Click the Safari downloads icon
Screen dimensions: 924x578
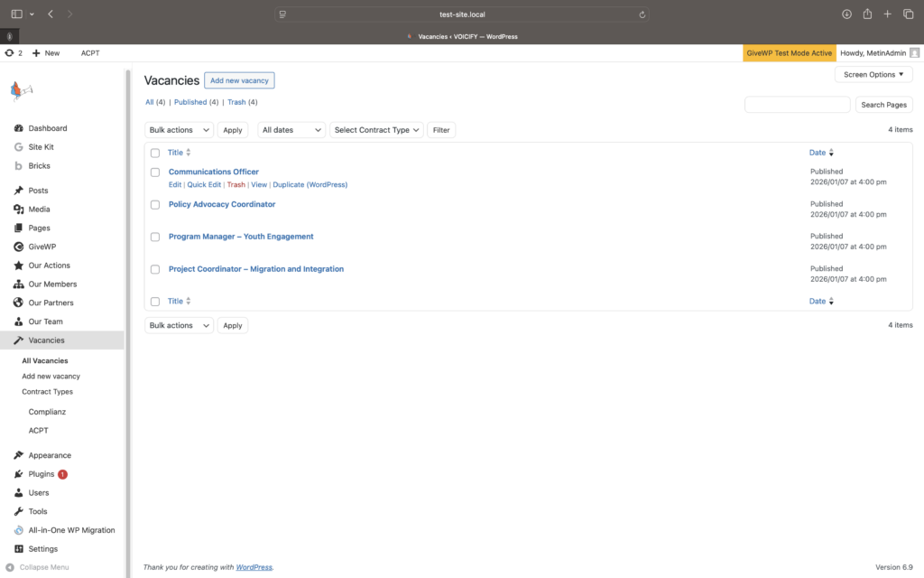click(846, 14)
